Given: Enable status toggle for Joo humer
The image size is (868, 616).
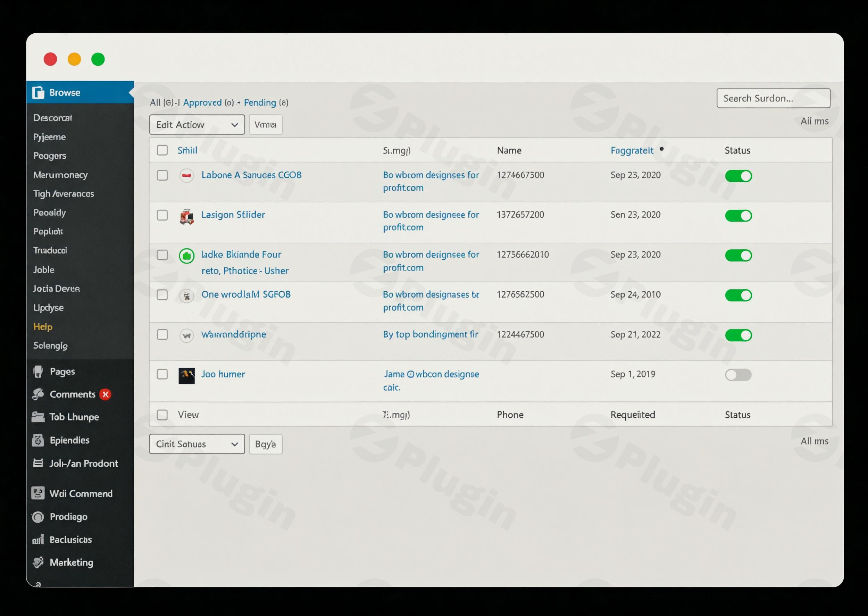Looking at the screenshot, I should point(738,375).
